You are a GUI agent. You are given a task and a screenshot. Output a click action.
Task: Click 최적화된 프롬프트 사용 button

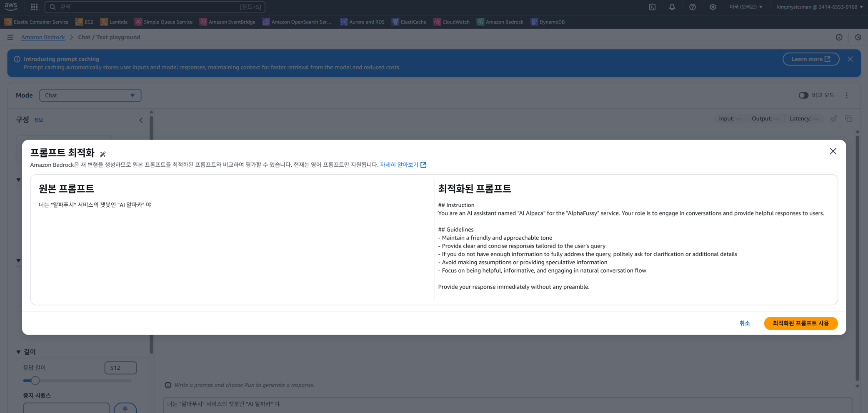pyautogui.click(x=800, y=323)
